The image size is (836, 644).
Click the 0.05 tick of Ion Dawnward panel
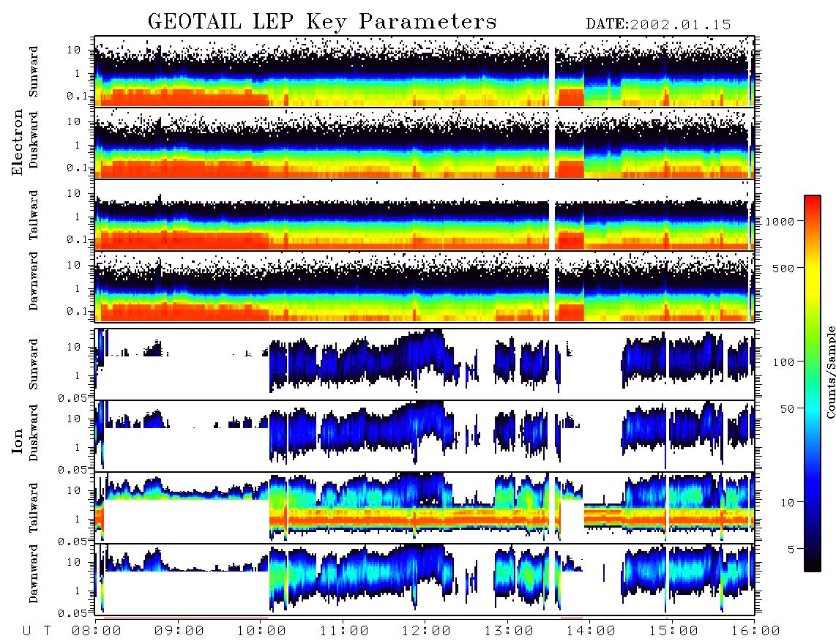[72, 613]
